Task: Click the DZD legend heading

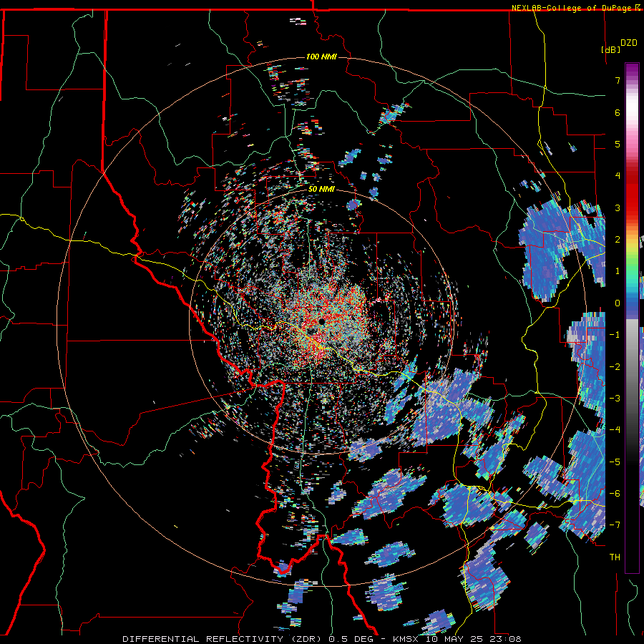Action: point(628,43)
